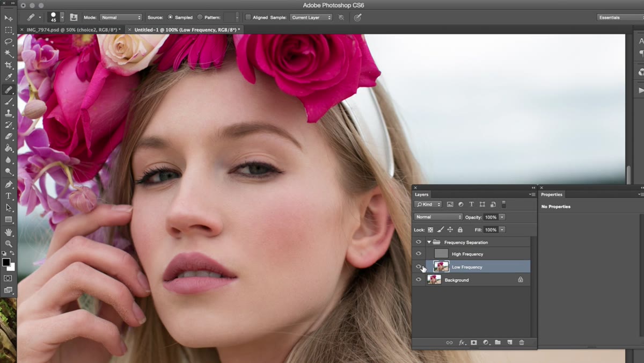Image resolution: width=644 pixels, height=363 pixels.
Task: Hide the High Frequency layer
Action: click(419, 254)
